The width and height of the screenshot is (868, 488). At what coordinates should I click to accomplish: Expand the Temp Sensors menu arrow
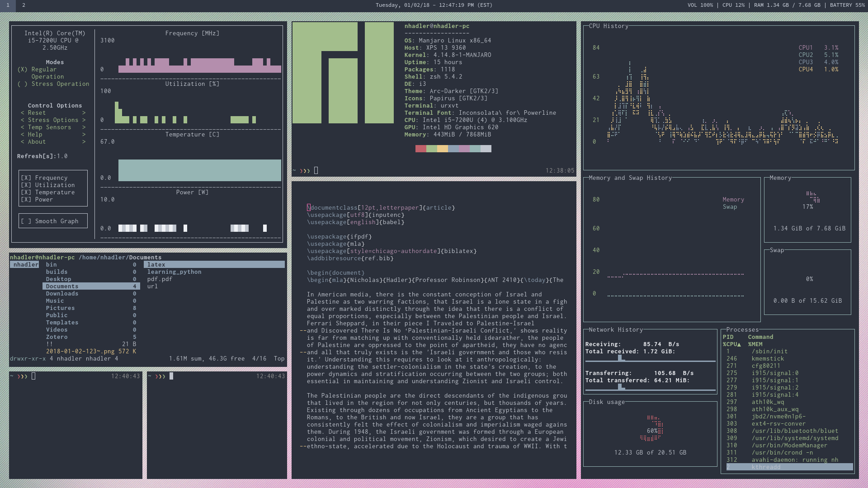(x=84, y=127)
